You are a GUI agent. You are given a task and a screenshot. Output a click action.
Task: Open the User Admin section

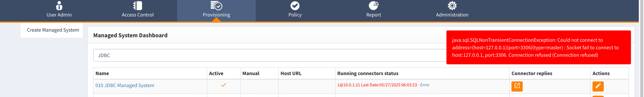click(x=59, y=10)
